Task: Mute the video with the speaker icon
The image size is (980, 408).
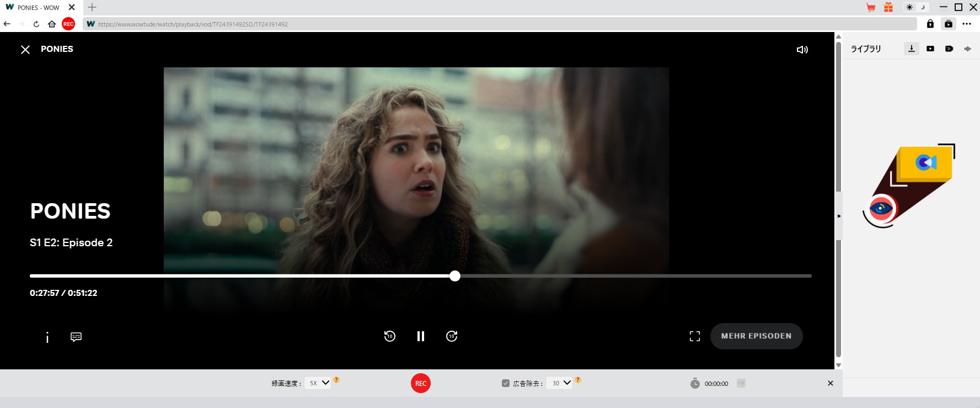Action: [802, 50]
